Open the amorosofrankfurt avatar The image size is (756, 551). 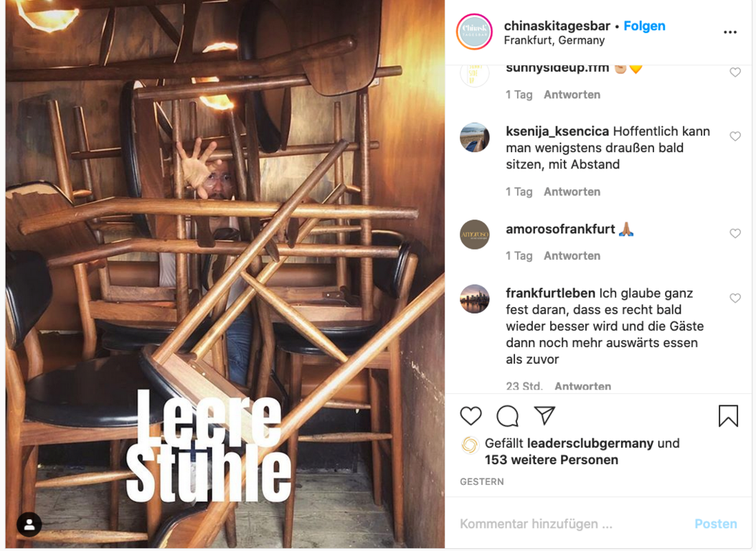click(x=474, y=235)
